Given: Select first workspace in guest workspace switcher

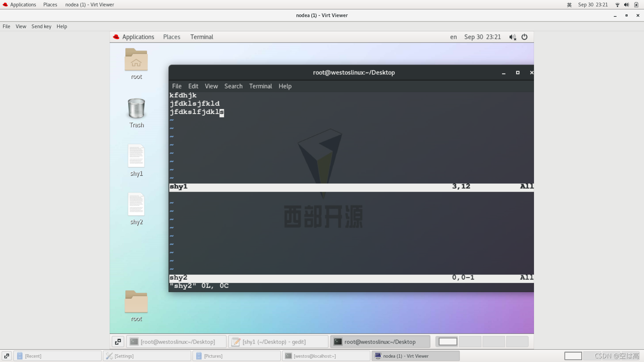Looking at the screenshot, I should (x=448, y=342).
